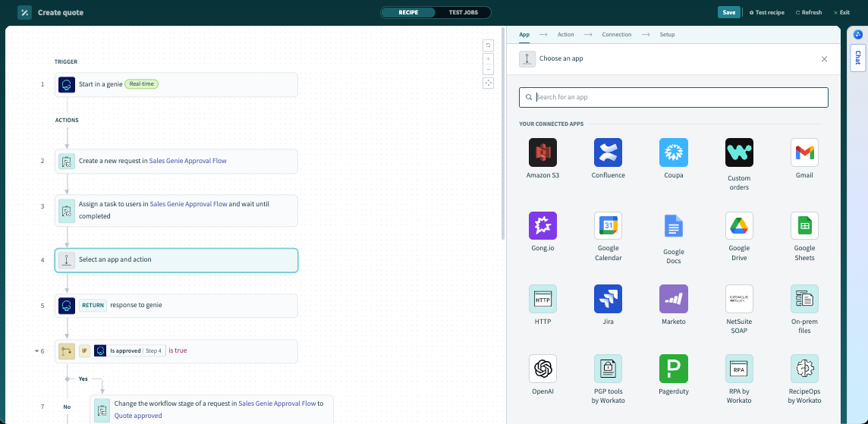Click the RETURN label in step 5
Screen dimensions: 868x424
coord(93,305)
